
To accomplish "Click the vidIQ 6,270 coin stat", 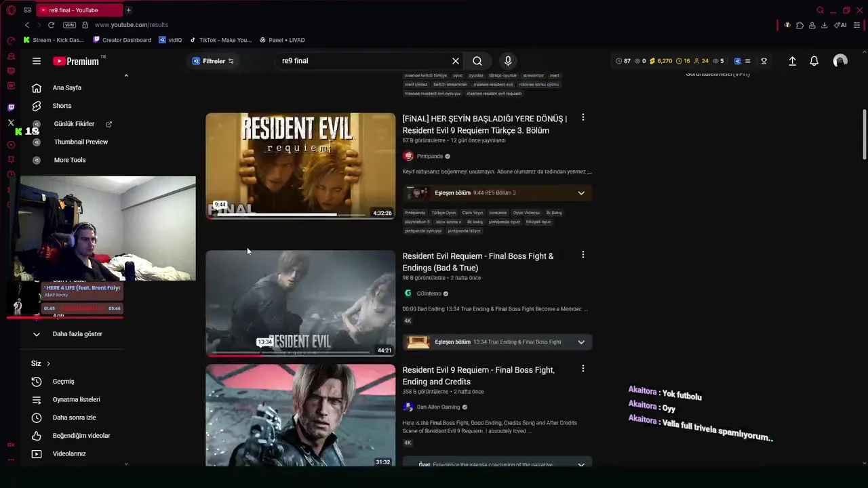I will click(x=660, y=61).
